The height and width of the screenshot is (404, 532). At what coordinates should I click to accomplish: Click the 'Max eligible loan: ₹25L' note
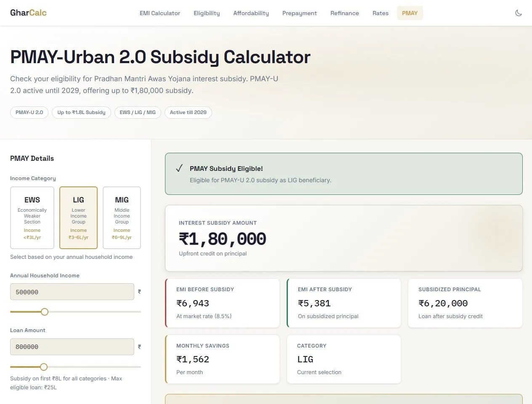(66, 383)
